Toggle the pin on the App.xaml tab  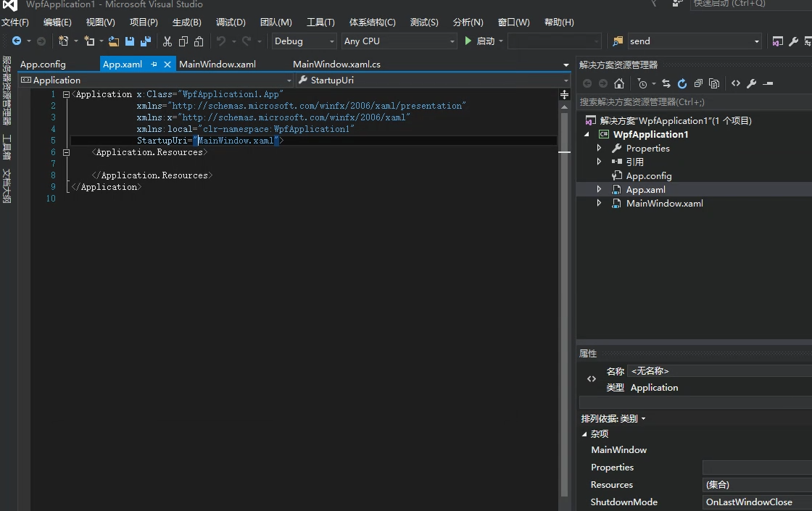(154, 65)
